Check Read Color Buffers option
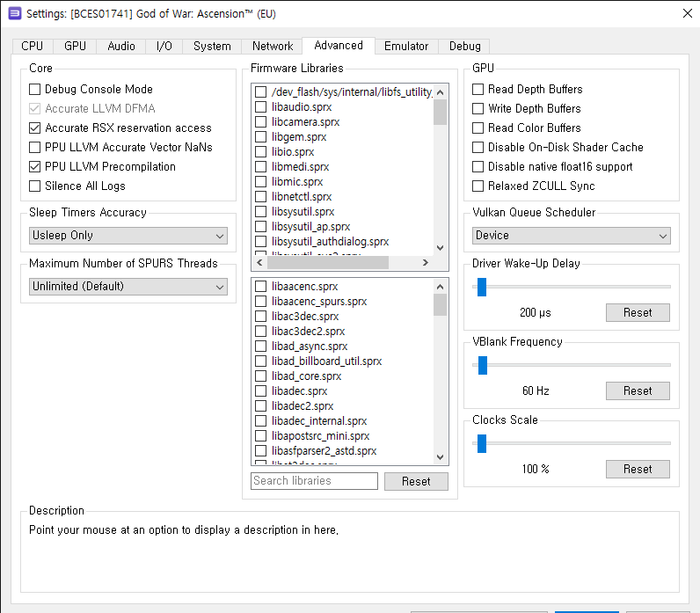 478,128
